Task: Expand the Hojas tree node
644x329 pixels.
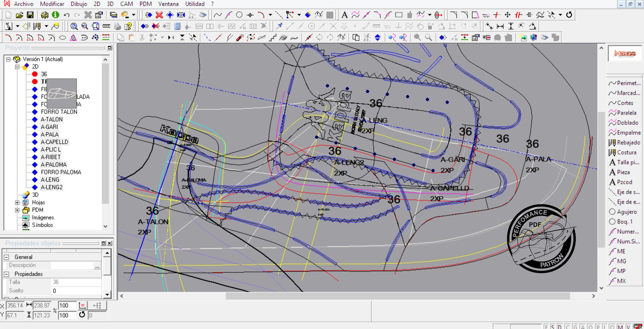Action: pos(17,202)
